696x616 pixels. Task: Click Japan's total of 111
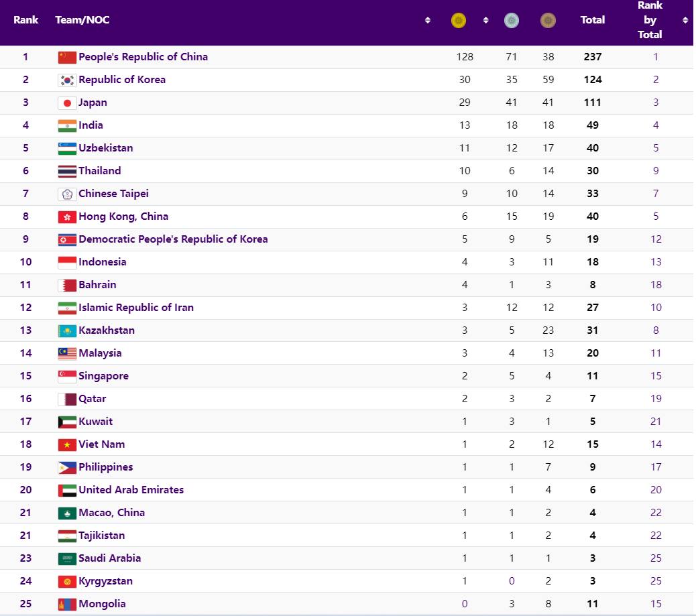coord(593,103)
